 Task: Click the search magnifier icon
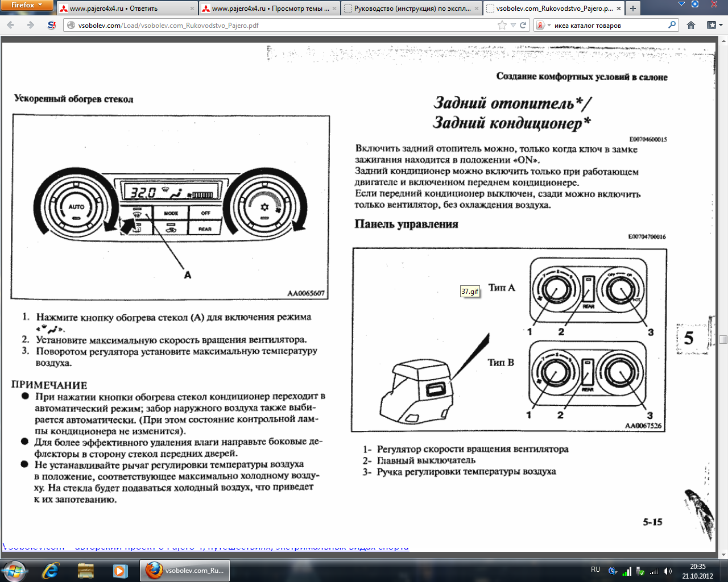tap(672, 25)
